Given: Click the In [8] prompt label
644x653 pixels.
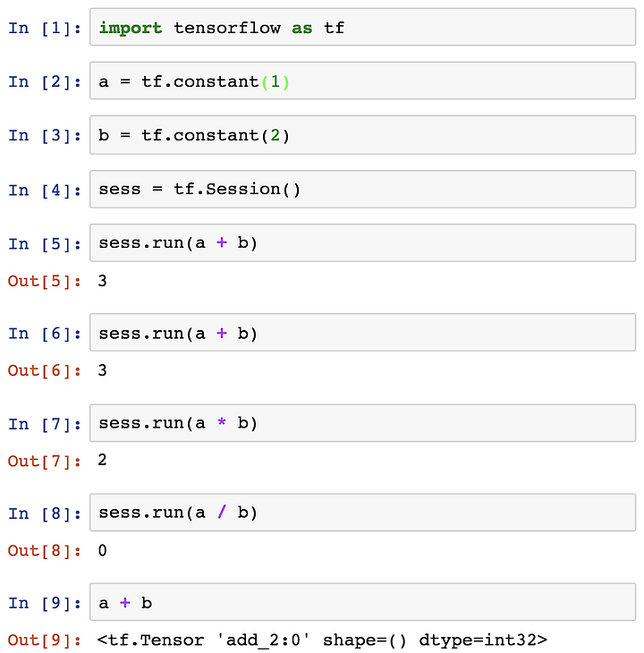Looking at the screenshot, I should [45, 514].
